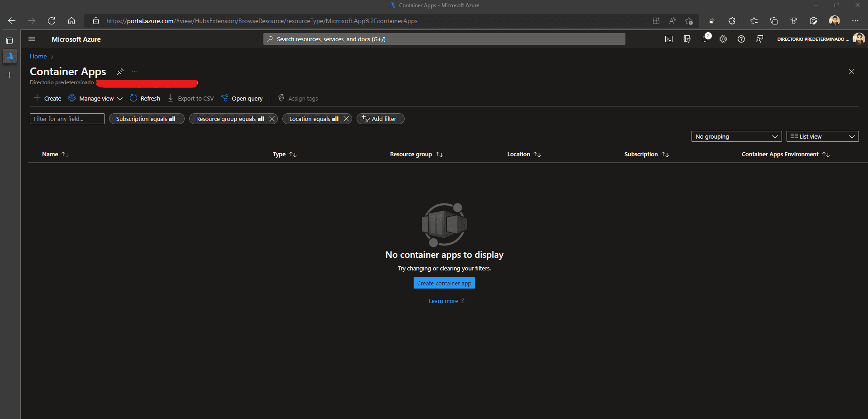Open browser Collections
Screen dimensions: 868x419
(774, 21)
